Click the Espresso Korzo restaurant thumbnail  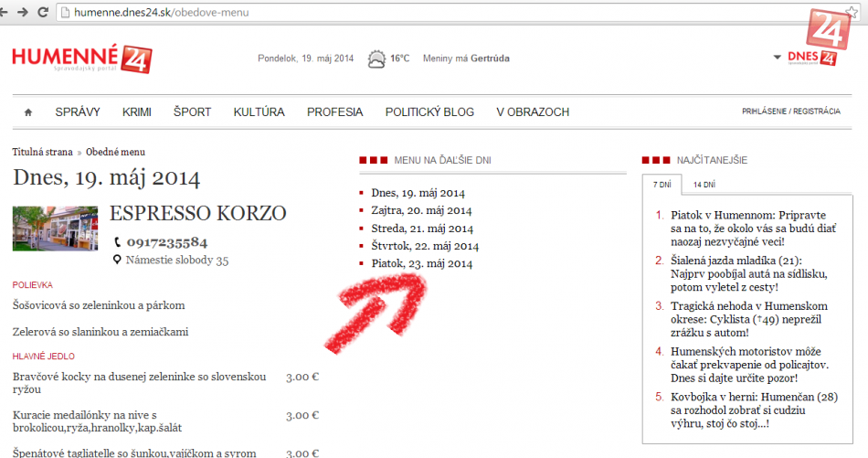coord(56,229)
